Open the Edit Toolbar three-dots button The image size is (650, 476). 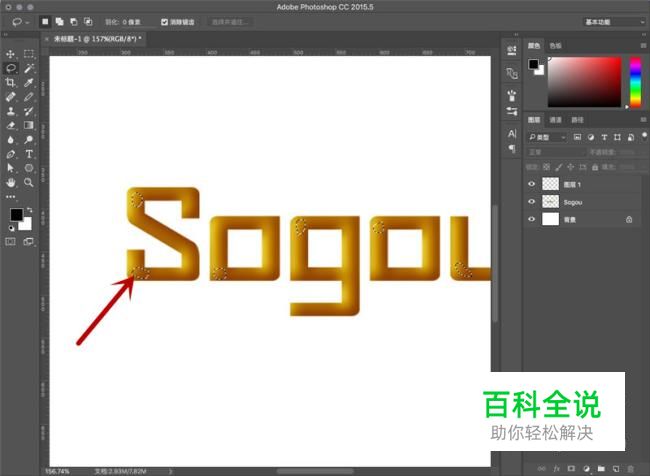10,197
